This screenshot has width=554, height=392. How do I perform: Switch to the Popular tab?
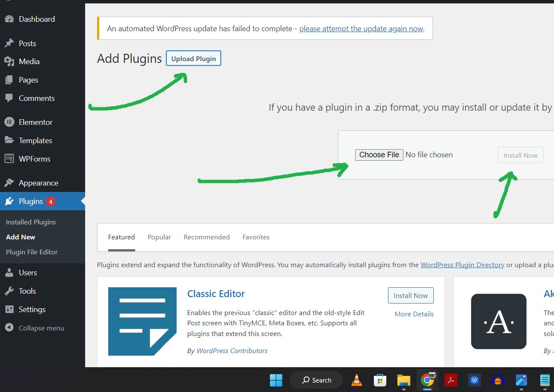point(159,237)
